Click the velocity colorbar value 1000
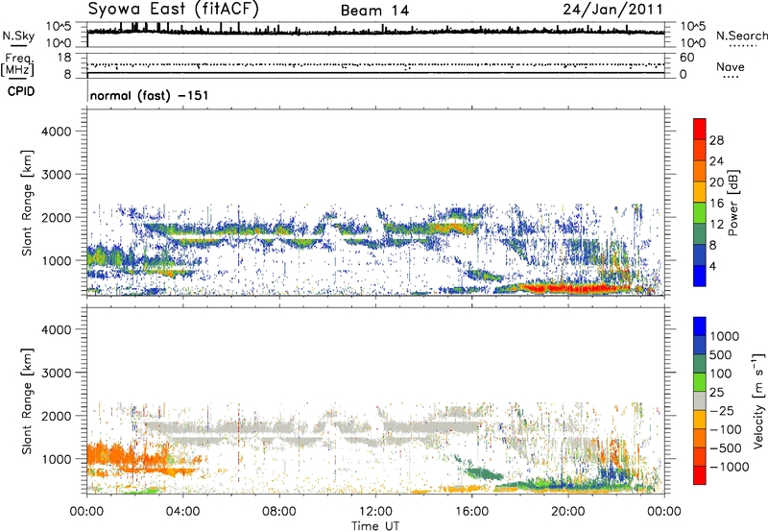Image resolution: width=768 pixels, height=532 pixels. 725,336
